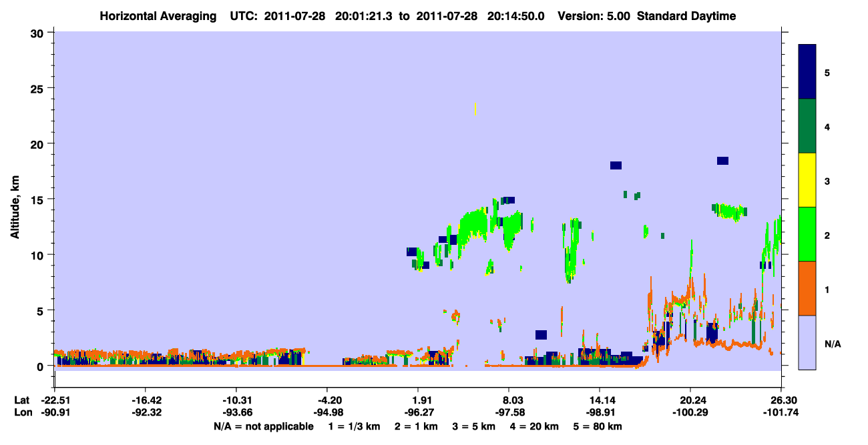Click the longitude value -92.32
Viewport: 868px width, 445px height.
click(146, 413)
